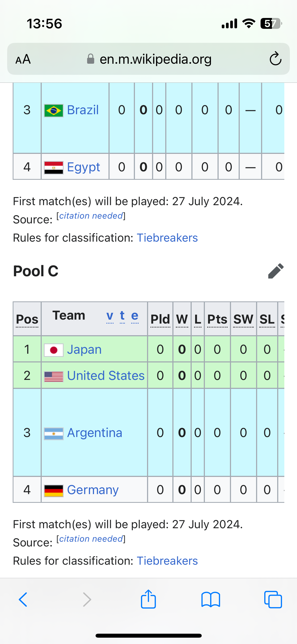The image size is (297, 644).
Task: Follow the United States link
Action: pos(106,376)
